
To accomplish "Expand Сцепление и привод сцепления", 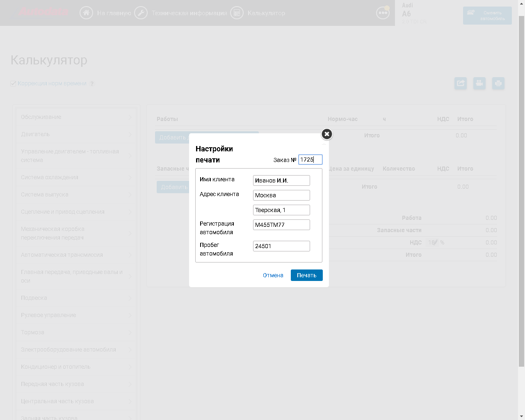I will point(76,212).
